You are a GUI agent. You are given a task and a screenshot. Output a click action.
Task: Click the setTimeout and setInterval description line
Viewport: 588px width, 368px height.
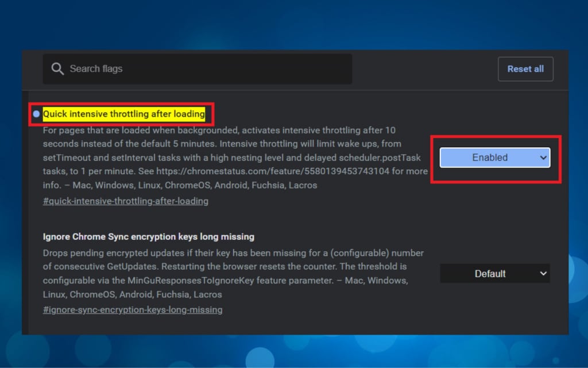(x=232, y=158)
